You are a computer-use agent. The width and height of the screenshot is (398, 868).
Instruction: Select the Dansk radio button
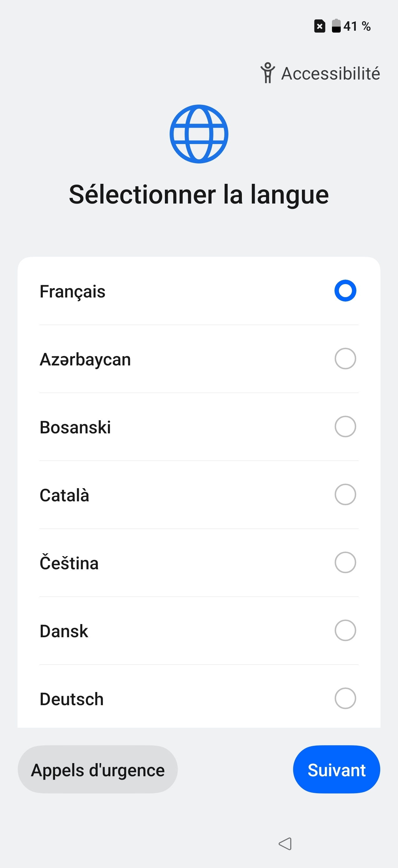pyautogui.click(x=345, y=630)
